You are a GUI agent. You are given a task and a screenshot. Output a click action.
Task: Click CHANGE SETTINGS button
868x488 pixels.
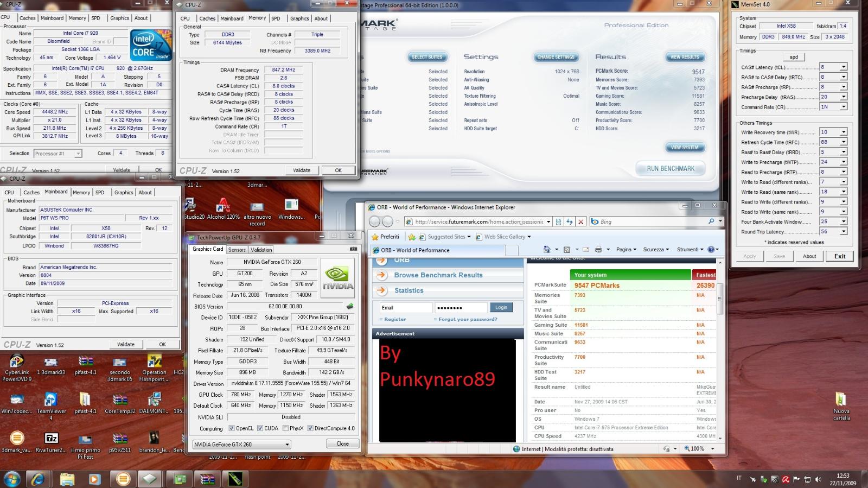(556, 57)
